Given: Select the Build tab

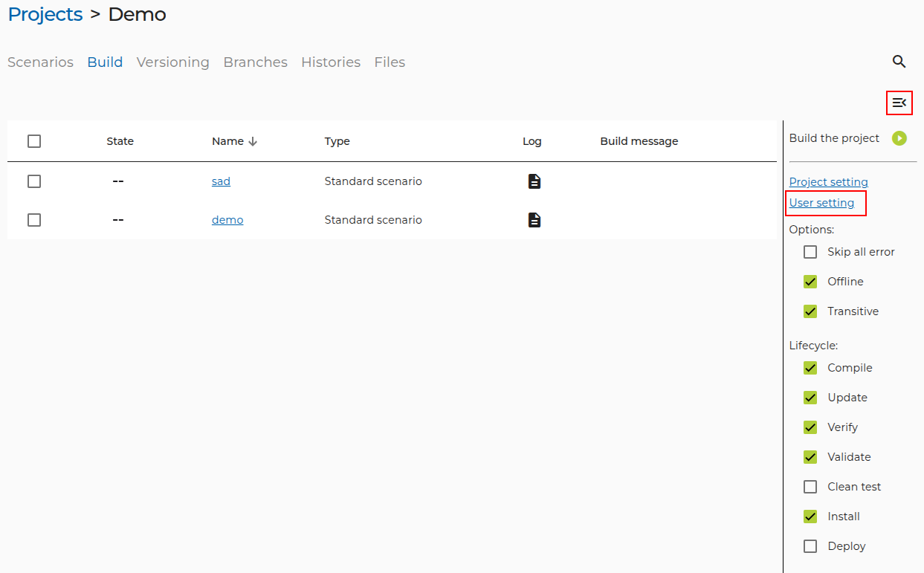Looking at the screenshot, I should (x=105, y=62).
